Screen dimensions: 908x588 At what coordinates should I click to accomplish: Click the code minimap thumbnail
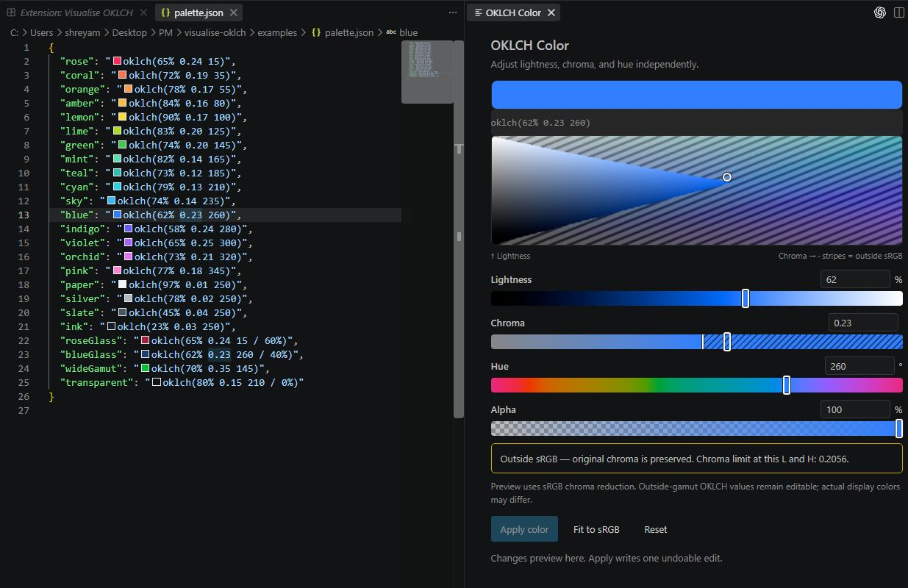[x=427, y=72]
